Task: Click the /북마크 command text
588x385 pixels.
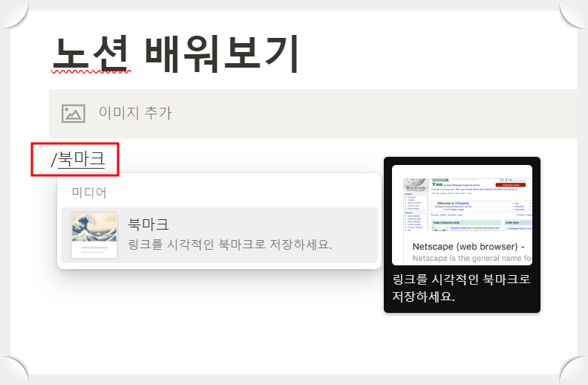Action: tap(78, 159)
